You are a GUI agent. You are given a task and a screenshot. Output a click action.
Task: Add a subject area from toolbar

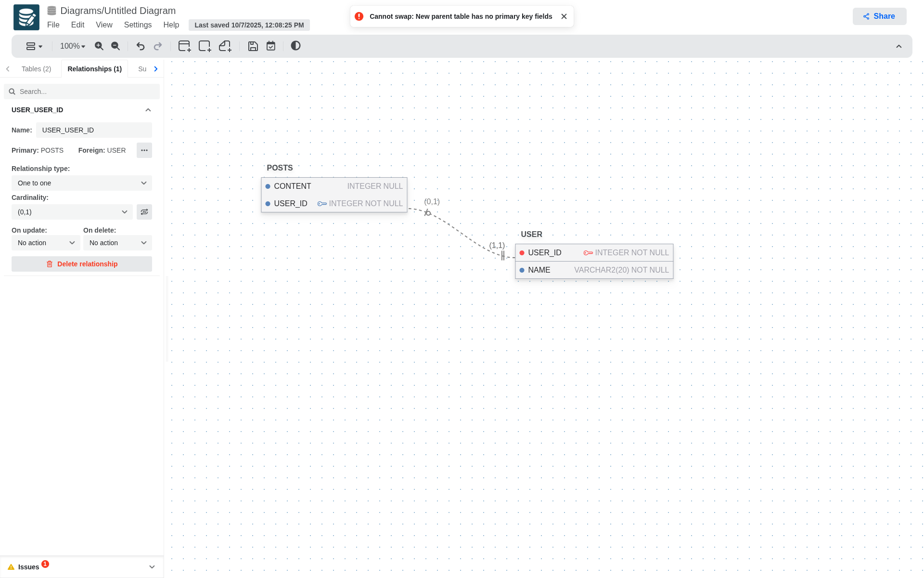pos(205,46)
